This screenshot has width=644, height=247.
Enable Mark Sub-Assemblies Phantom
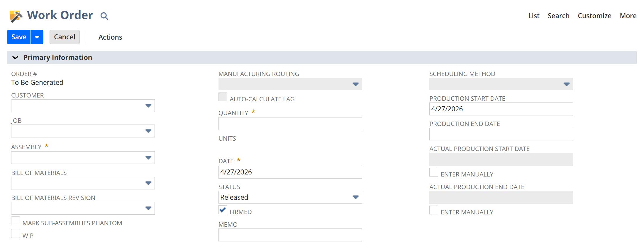pyautogui.click(x=16, y=221)
